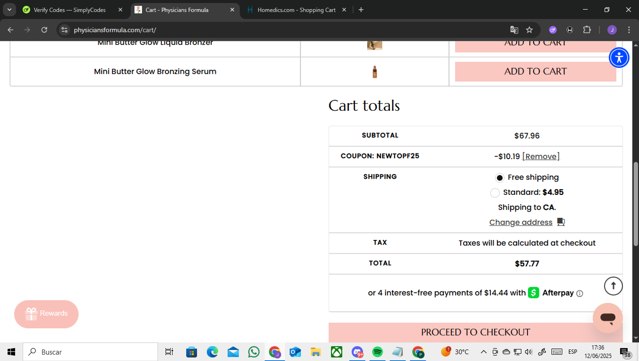639x361 pixels.
Task: Select the Free shipping option
Action: pos(499,178)
